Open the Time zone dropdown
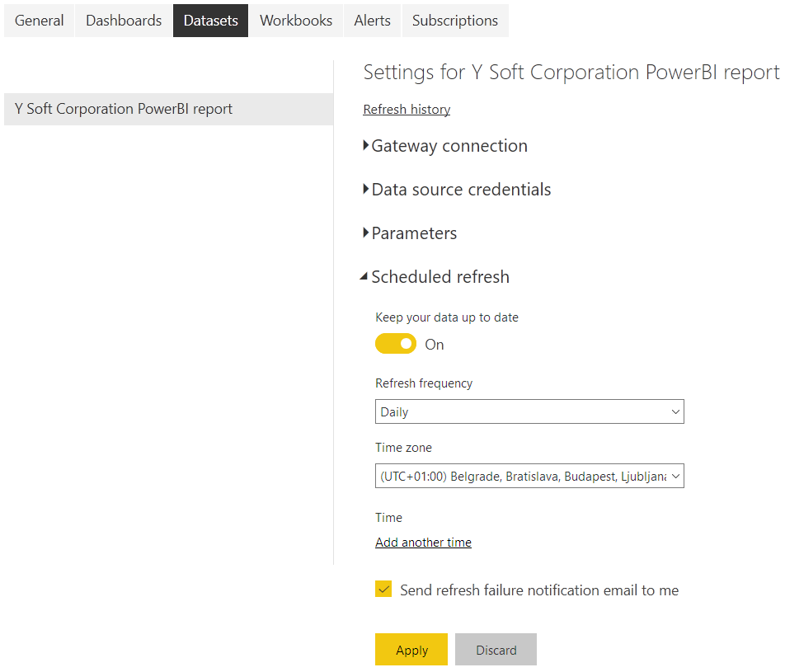This screenshot has width=785, height=672. tap(529, 477)
